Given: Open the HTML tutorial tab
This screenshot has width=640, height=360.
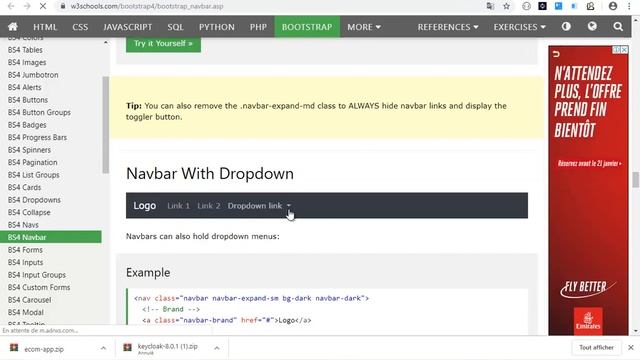Looking at the screenshot, I should (x=45, y=27).
